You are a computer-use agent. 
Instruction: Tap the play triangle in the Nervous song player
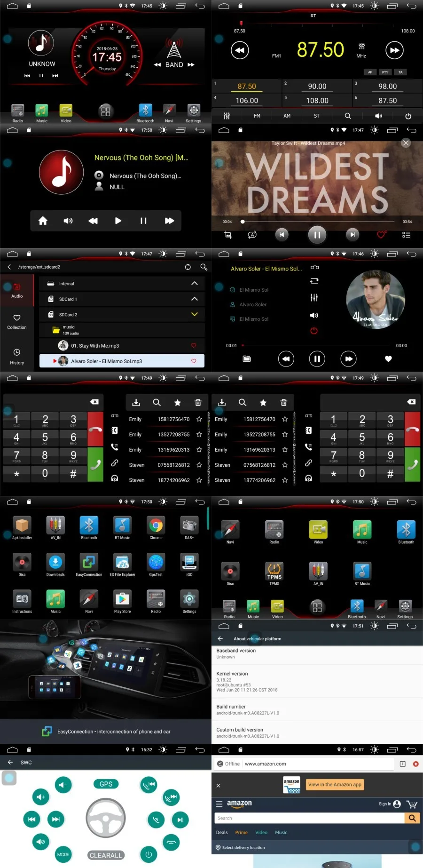tap(118, 221)
